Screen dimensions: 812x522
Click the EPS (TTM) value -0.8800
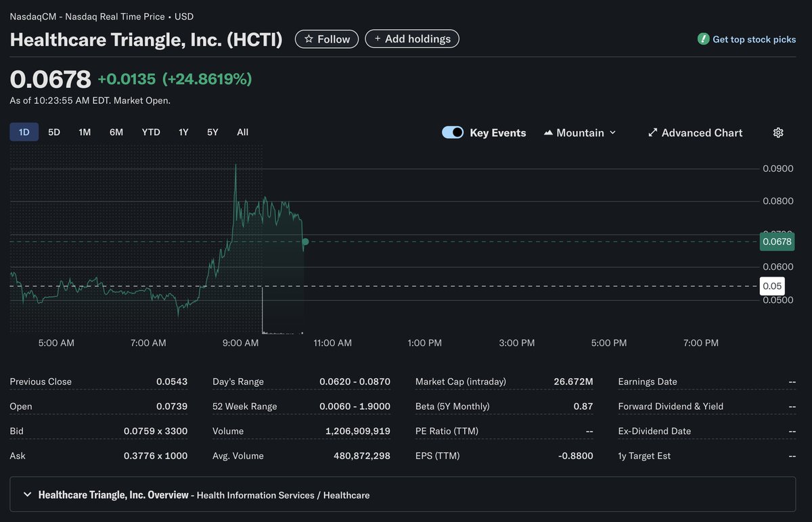pos(576,456)
